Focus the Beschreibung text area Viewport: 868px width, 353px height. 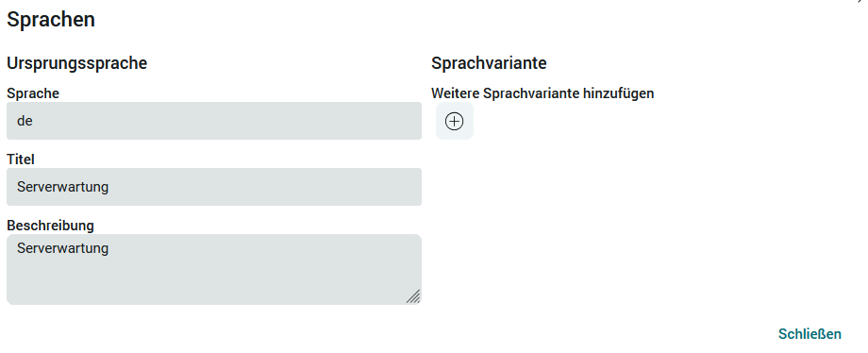click(x=214, y=269)
